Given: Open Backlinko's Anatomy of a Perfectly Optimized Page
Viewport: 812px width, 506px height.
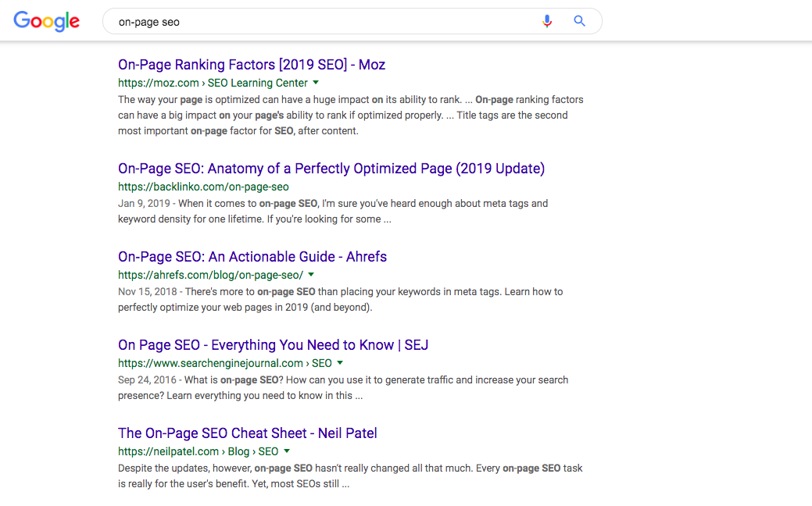Looking at the screenshot, I should tap(331, 169).
